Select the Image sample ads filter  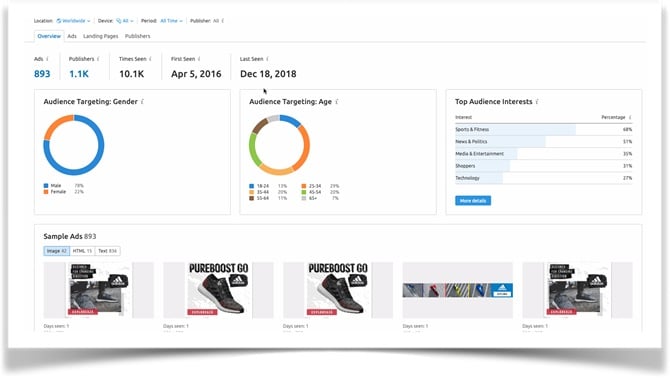coord(56,251)
